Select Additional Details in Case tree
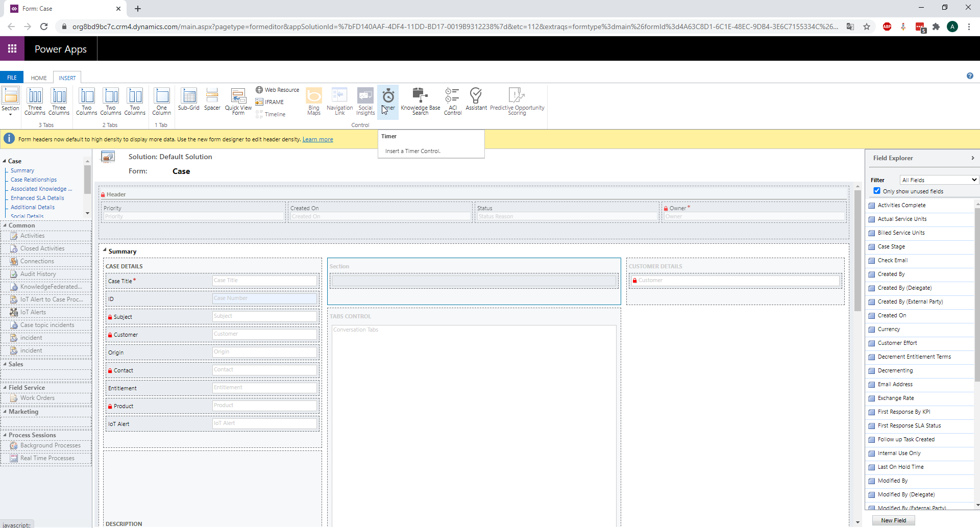This screenshot has width=980, height=528. point(33,208)
